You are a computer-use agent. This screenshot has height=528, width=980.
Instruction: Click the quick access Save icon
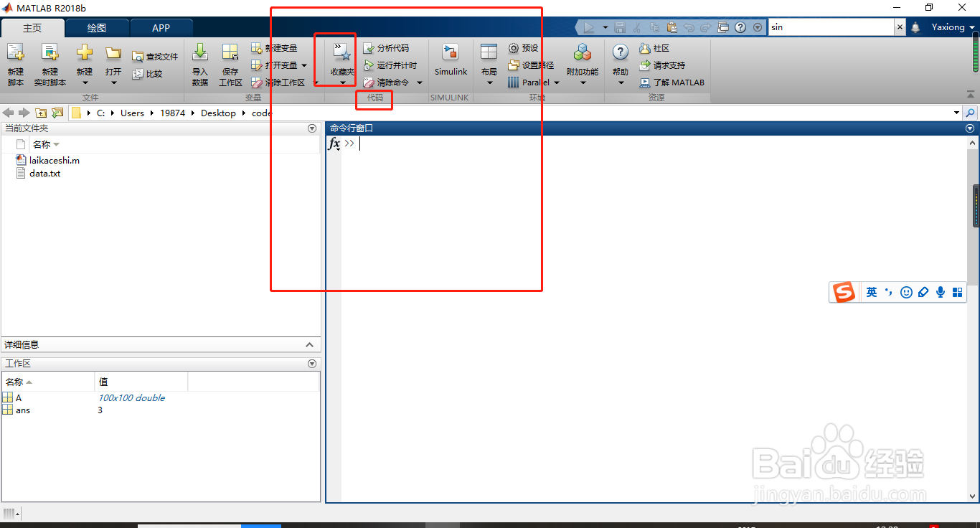(620, 27)
